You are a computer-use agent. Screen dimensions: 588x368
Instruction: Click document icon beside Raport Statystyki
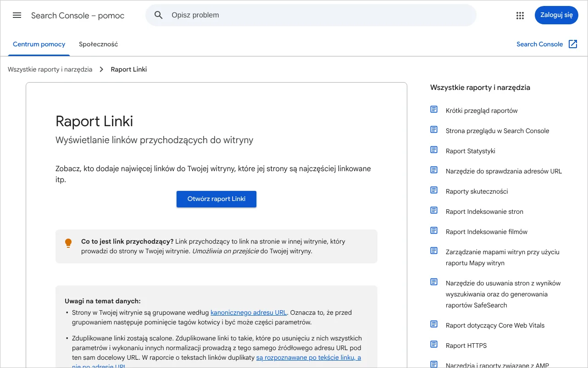[x=434, y=150]
